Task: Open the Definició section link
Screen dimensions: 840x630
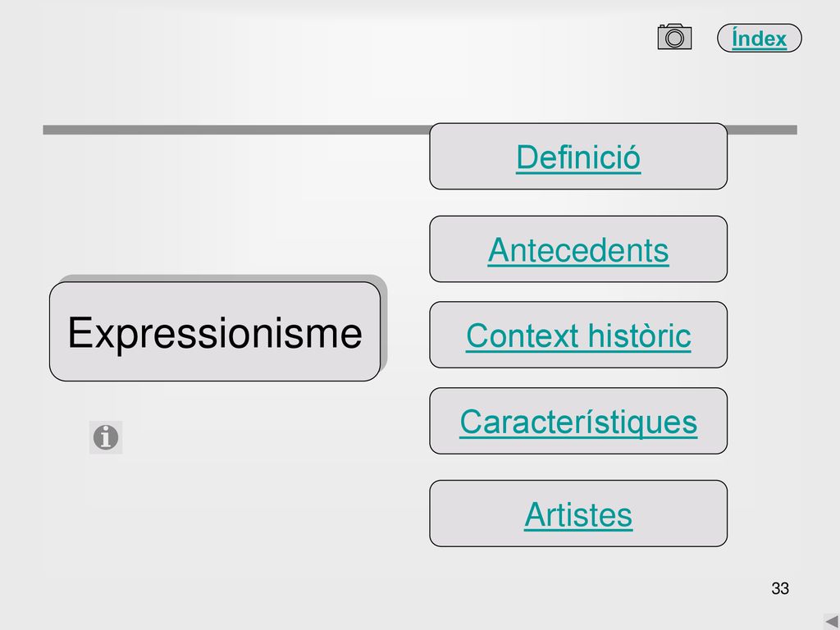Action: 578,157
